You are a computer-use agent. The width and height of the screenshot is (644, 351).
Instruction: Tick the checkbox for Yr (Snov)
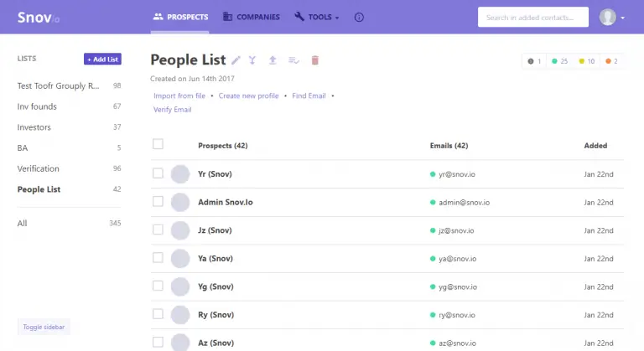158,173
